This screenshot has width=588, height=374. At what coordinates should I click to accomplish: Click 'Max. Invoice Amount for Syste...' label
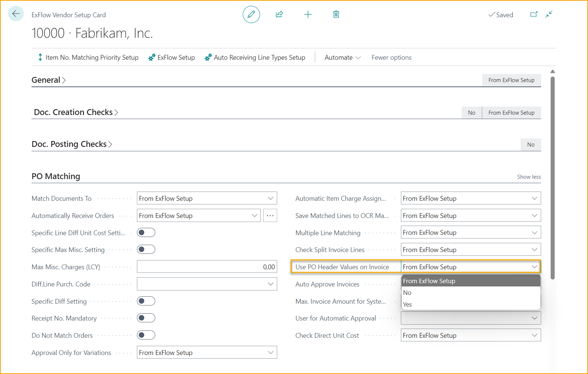tap(340, 301)
